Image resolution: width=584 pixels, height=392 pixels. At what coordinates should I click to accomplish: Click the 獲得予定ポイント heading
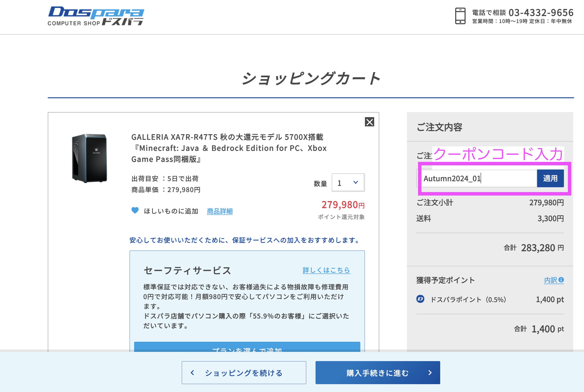445,280
